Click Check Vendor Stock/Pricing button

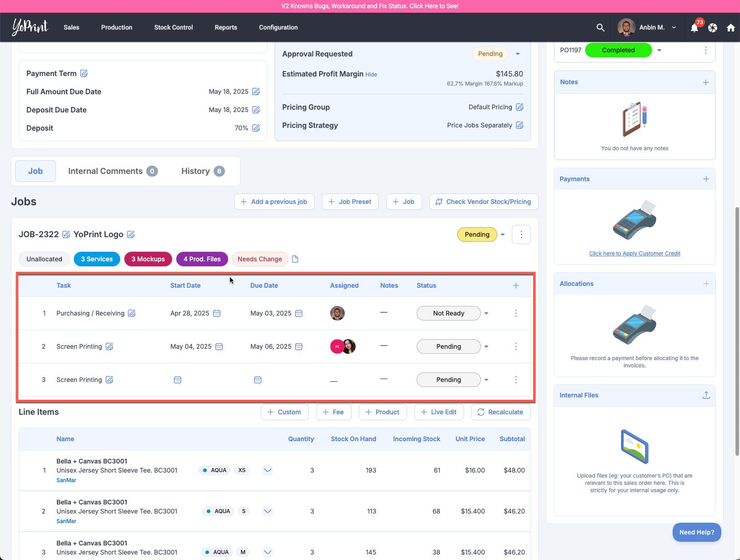coord(484,202)
